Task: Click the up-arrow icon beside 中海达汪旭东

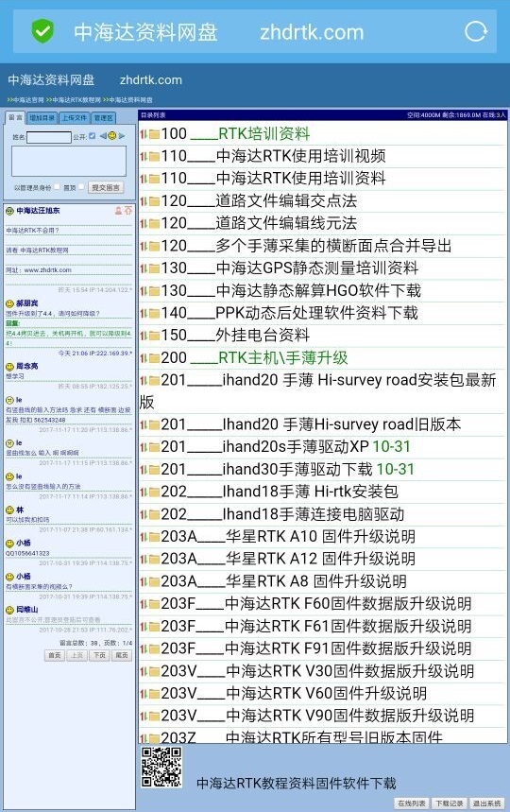Action: click(x=127, y=211)
